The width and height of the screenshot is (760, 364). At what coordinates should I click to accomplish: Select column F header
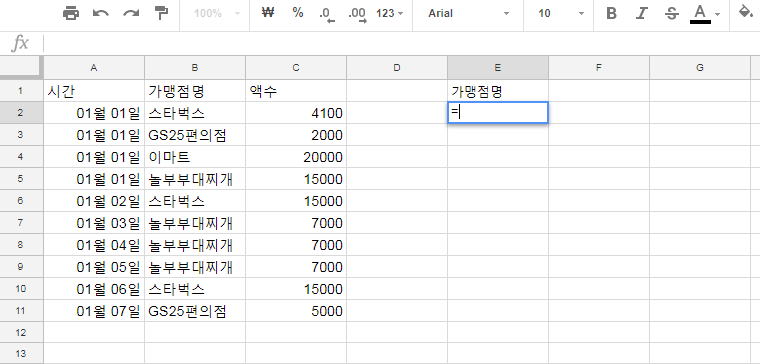[599, 68]
